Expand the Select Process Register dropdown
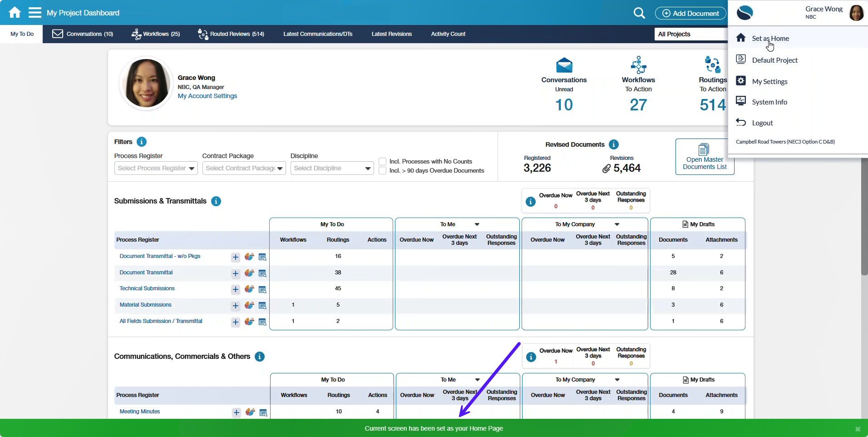868x437 pixels. click(156, 169)
